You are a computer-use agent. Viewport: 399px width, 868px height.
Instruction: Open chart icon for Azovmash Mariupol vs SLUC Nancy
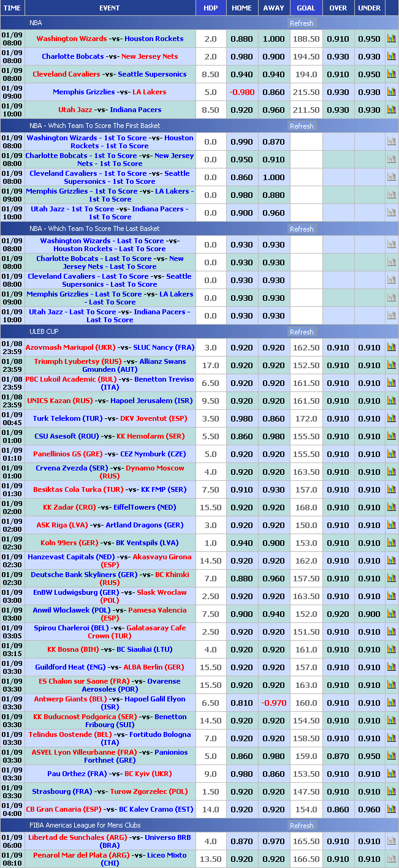[391, 347]
